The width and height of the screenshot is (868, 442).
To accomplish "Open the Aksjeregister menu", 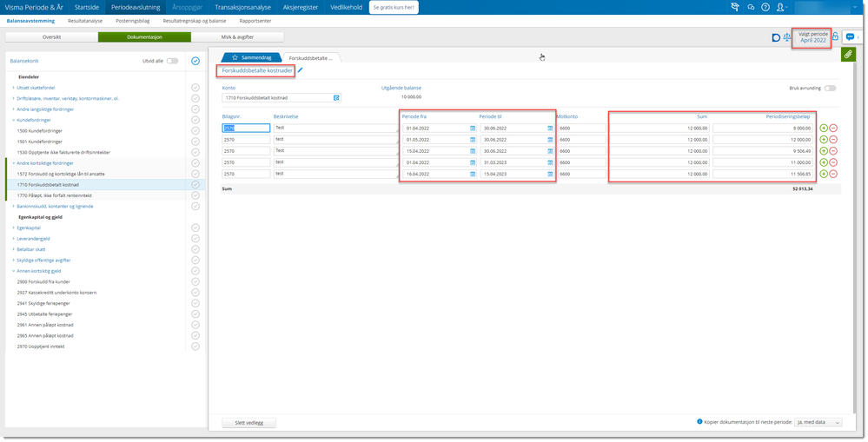I will pyautogui.click(x=300, y=7).
